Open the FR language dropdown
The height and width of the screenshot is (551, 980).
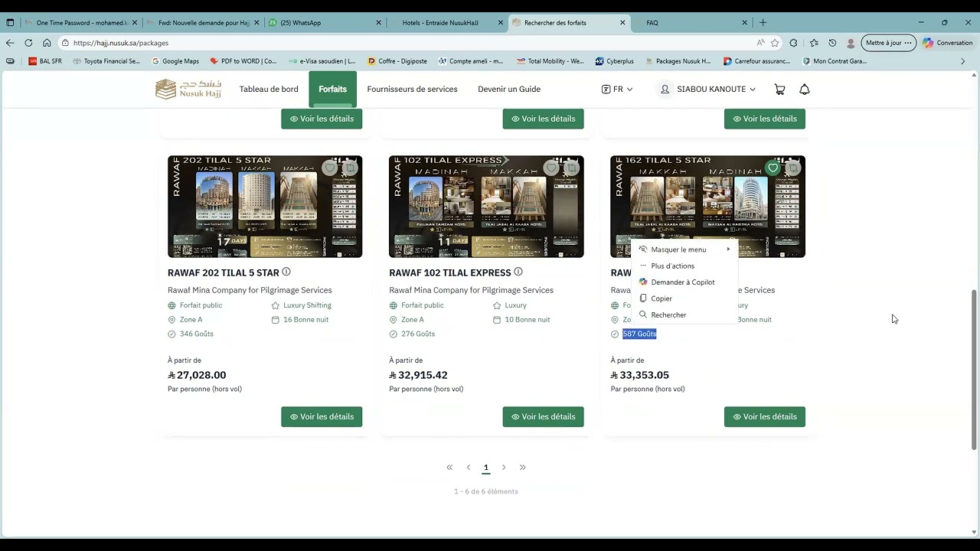(617, 90)
